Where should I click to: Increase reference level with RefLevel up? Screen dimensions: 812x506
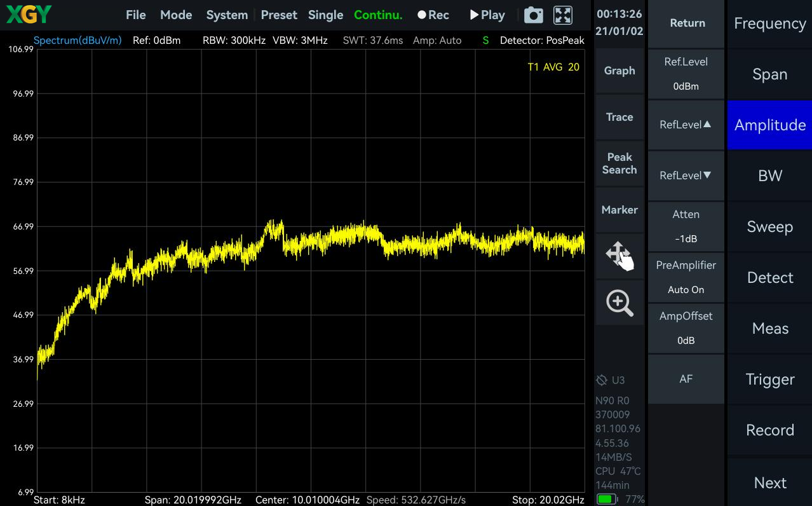pos(686,125)
